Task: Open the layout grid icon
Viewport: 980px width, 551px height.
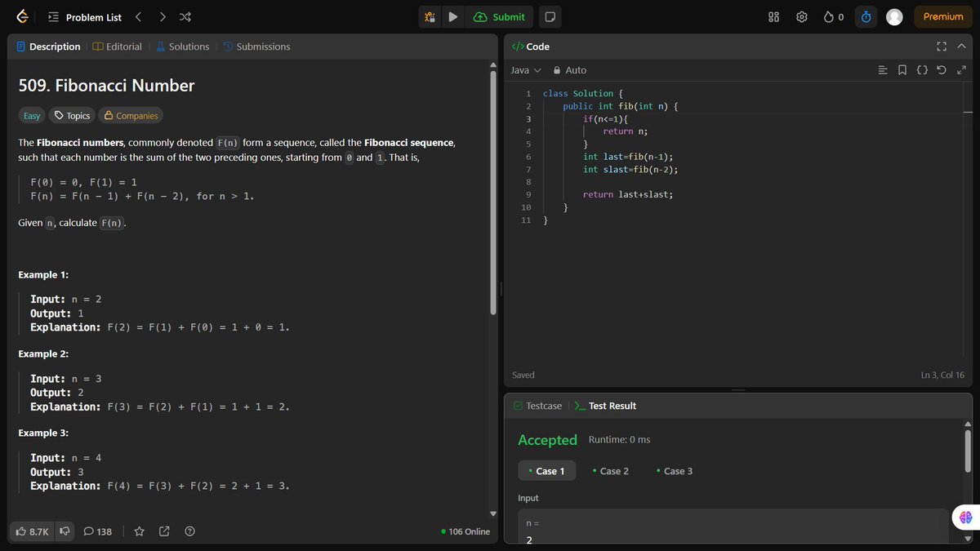Action: coord(774,16)
